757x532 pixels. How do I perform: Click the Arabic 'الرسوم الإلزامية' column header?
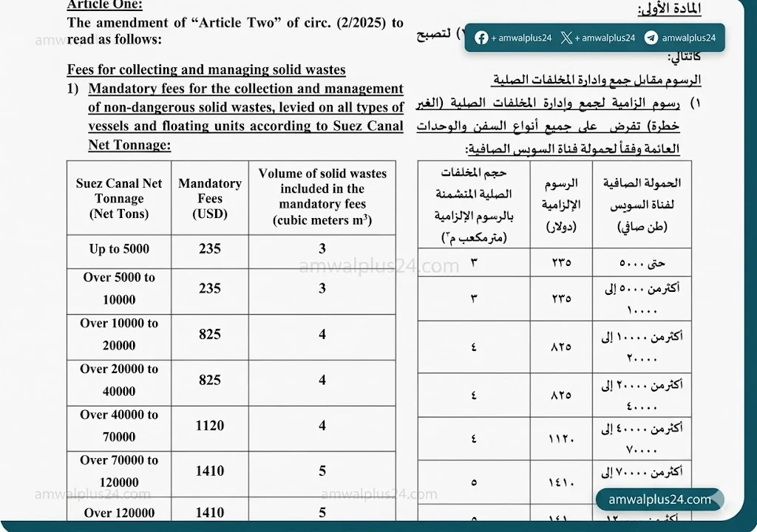point(560,205)
